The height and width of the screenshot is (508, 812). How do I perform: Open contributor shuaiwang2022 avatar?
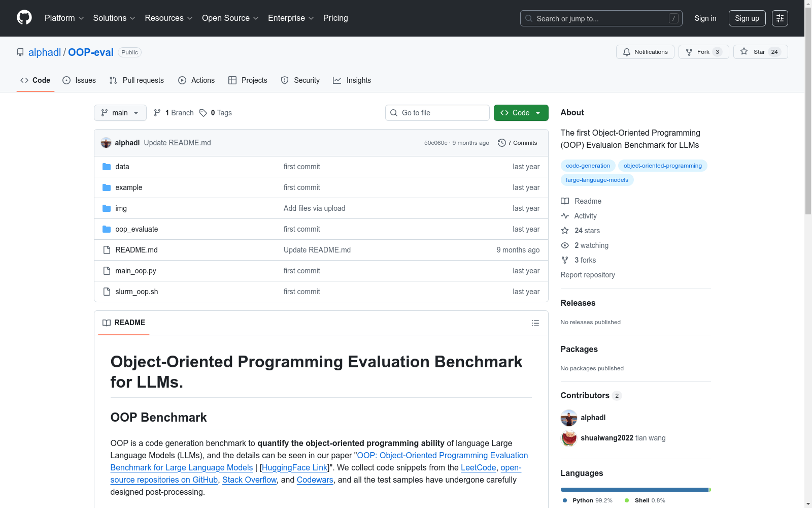pos(569,438)
